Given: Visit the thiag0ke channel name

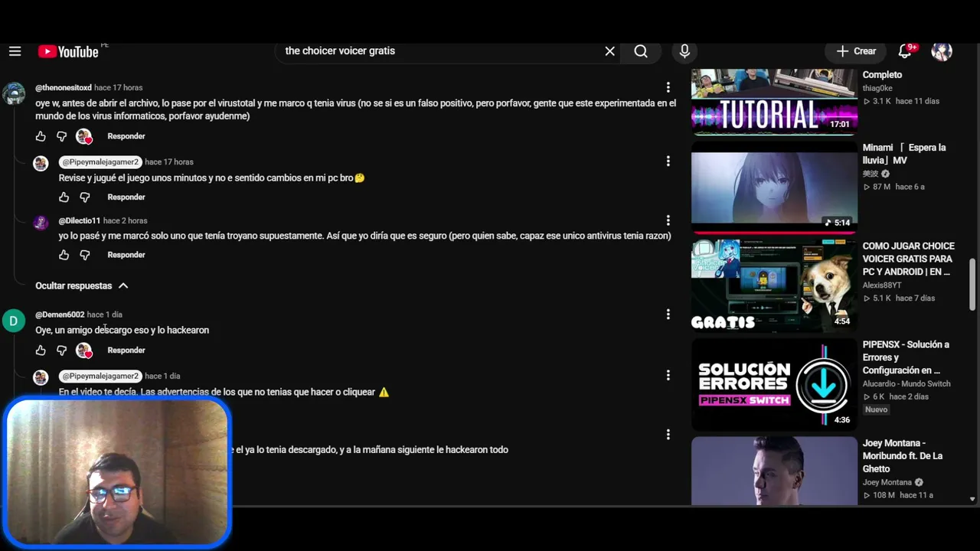Looking at the screenshot, I should click(877, 89).
